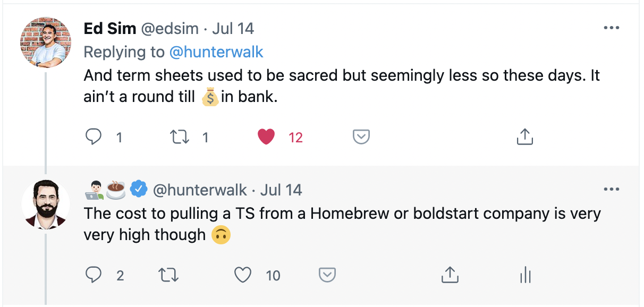Open Ed Sim's profile picture
The height and width of the screenshot is (307, 644).
[46, 42]
